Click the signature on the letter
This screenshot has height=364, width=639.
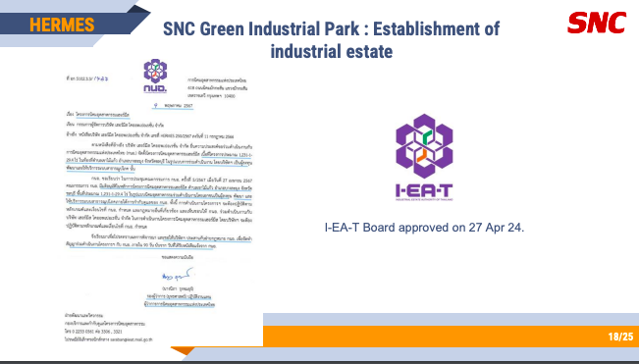coord(178,275)
